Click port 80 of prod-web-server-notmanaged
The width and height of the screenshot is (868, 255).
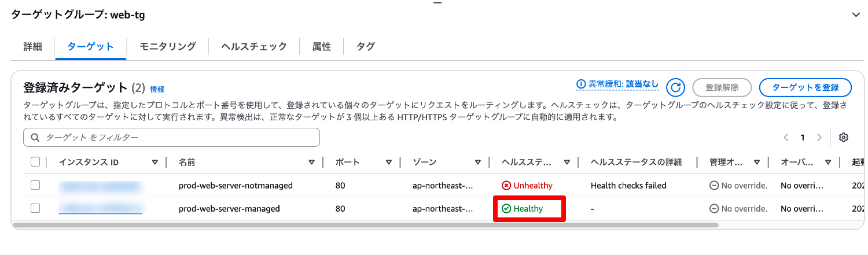pyautogui.click(x=340, y=186)
